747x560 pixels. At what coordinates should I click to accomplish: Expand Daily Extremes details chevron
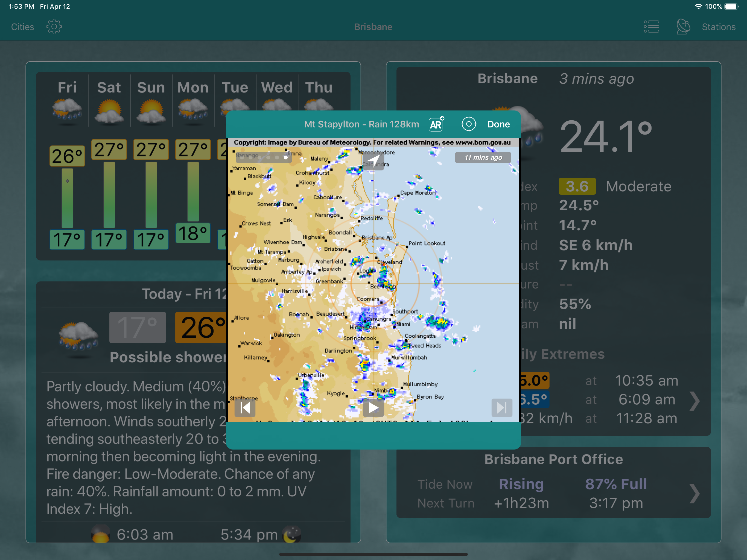(694, 401)
